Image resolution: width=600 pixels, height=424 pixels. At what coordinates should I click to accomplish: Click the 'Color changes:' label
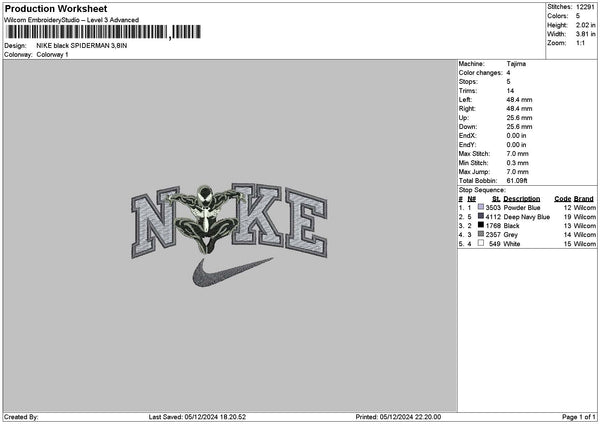[481, 73]
